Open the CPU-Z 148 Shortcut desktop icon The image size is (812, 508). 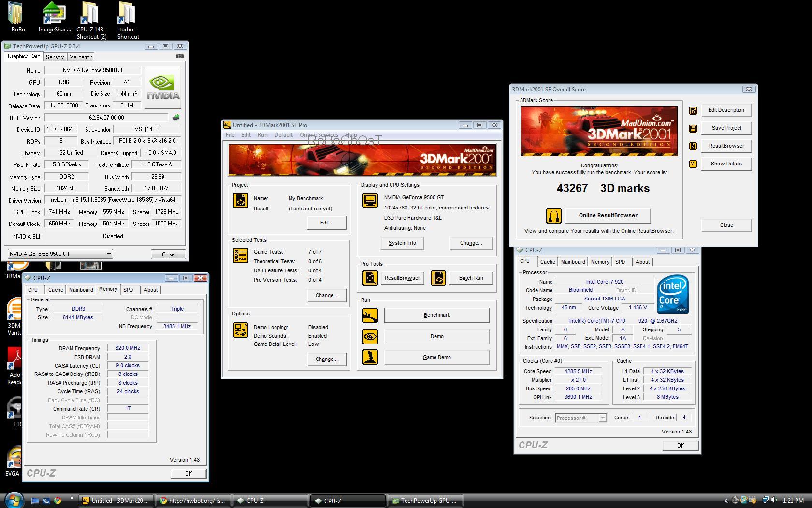tap(90, 14)
